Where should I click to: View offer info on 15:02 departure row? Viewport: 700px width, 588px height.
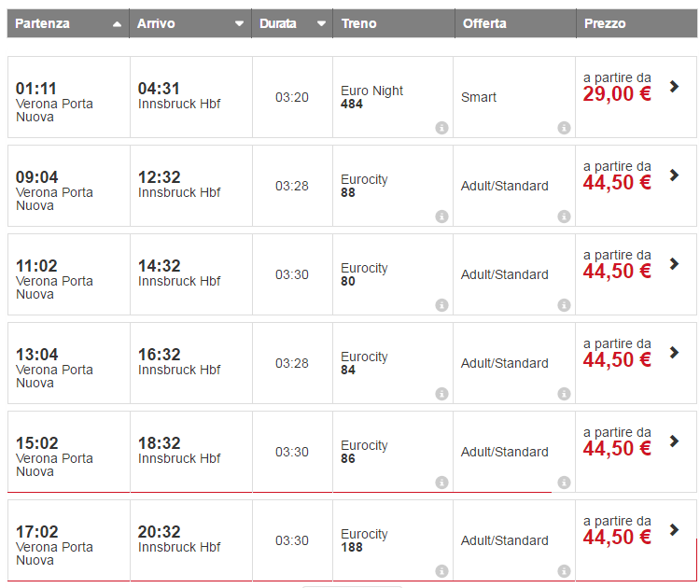point(564,483)
